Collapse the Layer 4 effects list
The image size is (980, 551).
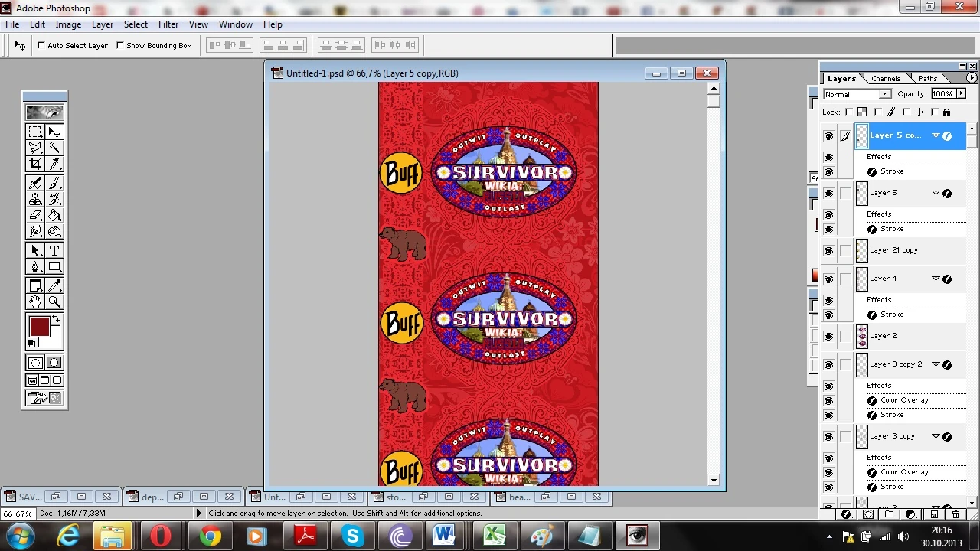coord(936,279)
